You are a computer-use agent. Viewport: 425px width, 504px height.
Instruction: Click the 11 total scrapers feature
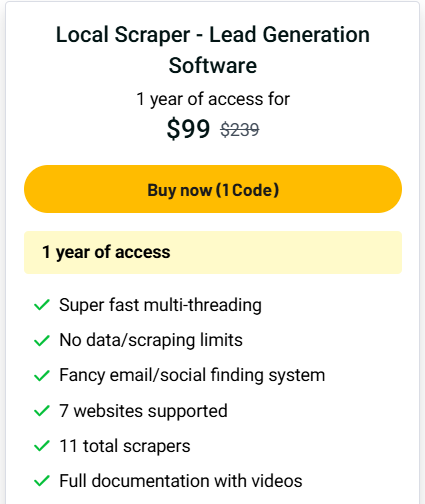point(125,446)
